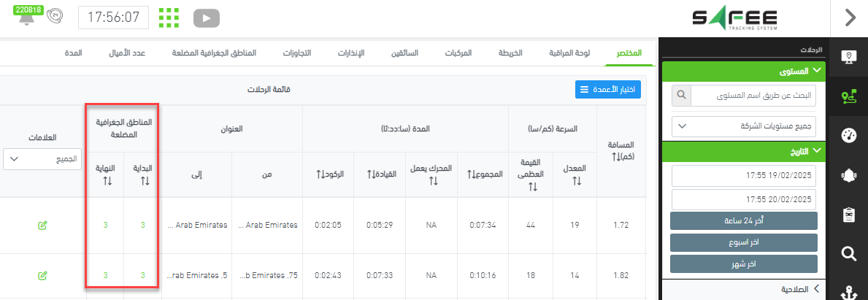The width and height of the screenshot is (868, 300).
Task: Switch to the الإنذارات tab
Action: [x=350, y=53]
